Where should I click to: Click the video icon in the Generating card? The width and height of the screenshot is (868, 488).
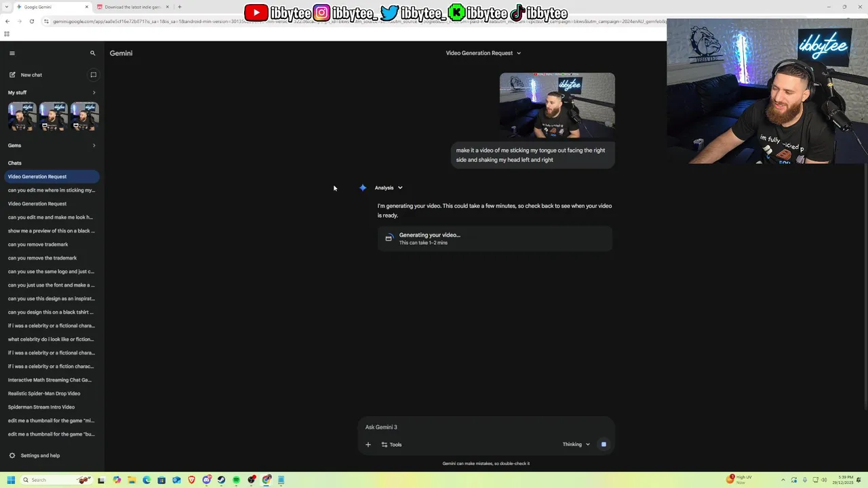[389, 238]
